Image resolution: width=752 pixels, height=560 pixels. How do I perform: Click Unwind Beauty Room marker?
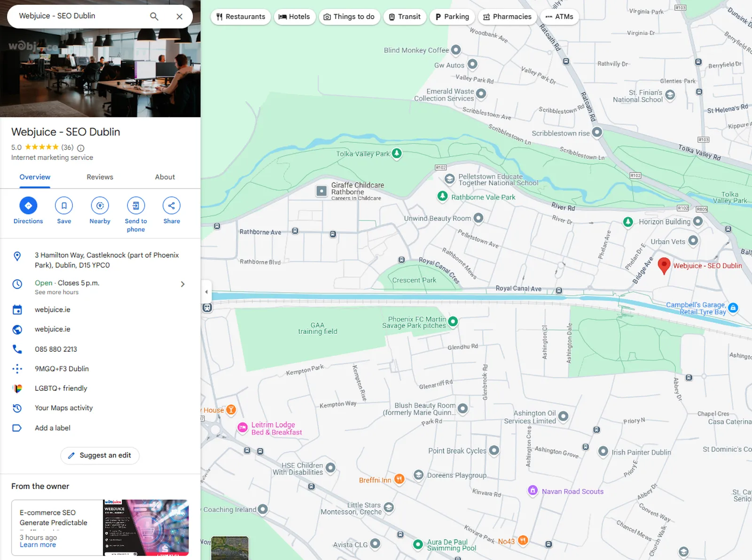[x=478, y=218]
